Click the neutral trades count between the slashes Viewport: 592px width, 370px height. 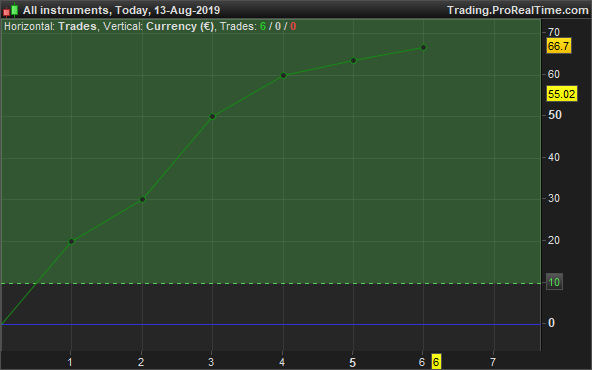[278, 26]
